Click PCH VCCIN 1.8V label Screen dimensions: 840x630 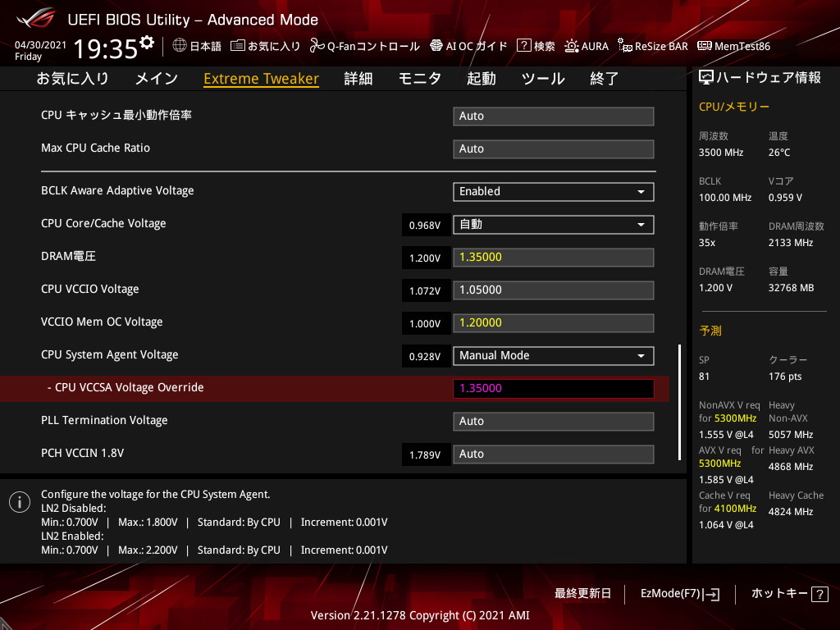(83, 453)
